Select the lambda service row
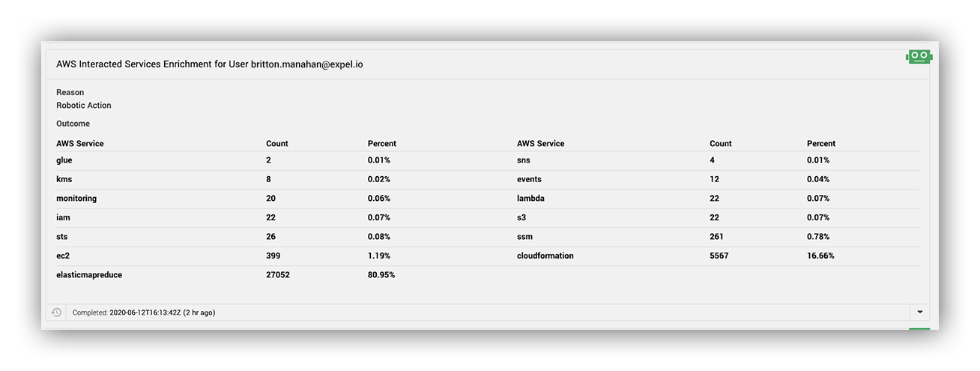This screenshot has height=371, width=980. click(718, 198)
